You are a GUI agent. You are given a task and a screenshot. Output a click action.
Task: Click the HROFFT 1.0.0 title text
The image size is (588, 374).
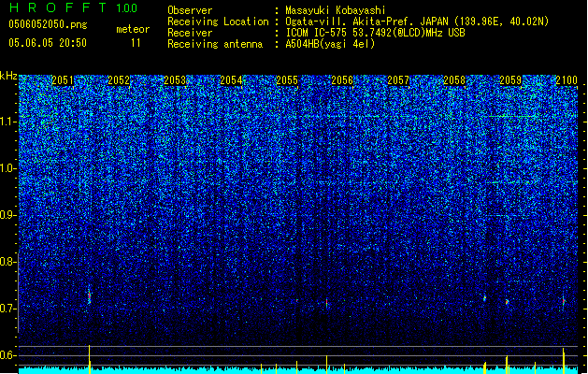click(74, 7)
